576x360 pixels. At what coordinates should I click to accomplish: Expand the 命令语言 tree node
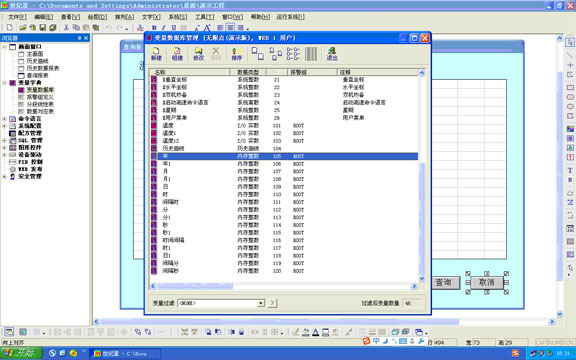tap(4, 119)
